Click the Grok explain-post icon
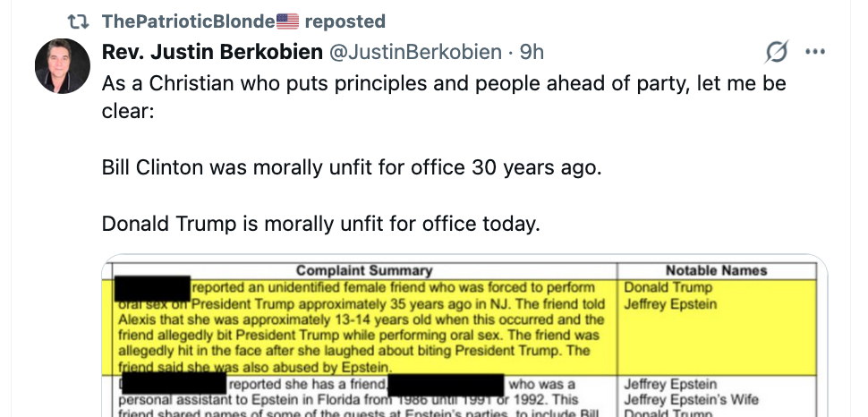 [x=775, y=53]
